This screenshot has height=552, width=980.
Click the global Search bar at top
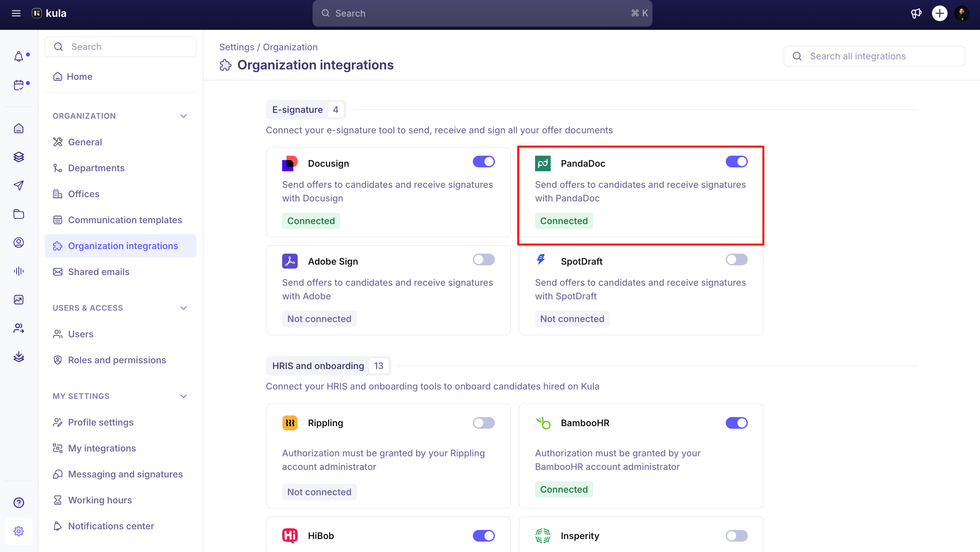coord(482,13)
